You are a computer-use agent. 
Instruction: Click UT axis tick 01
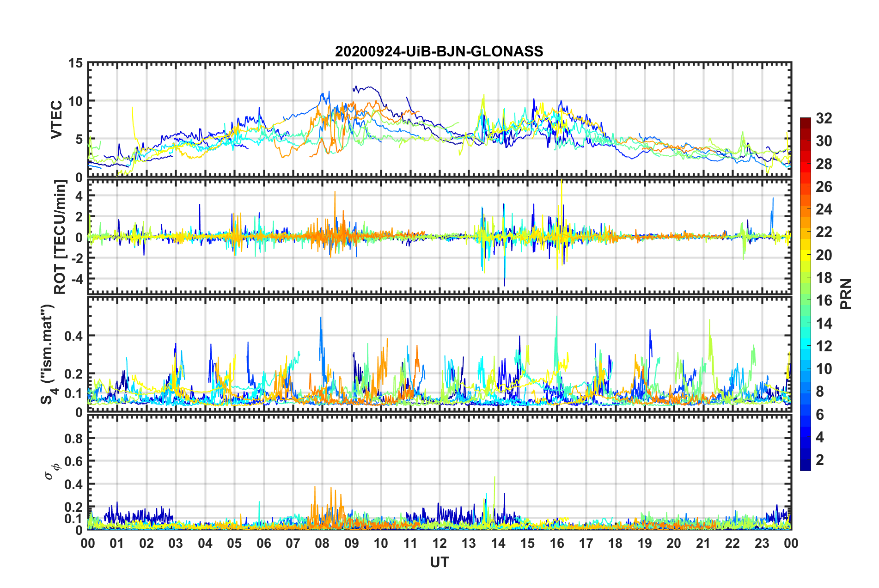(117, 543)
